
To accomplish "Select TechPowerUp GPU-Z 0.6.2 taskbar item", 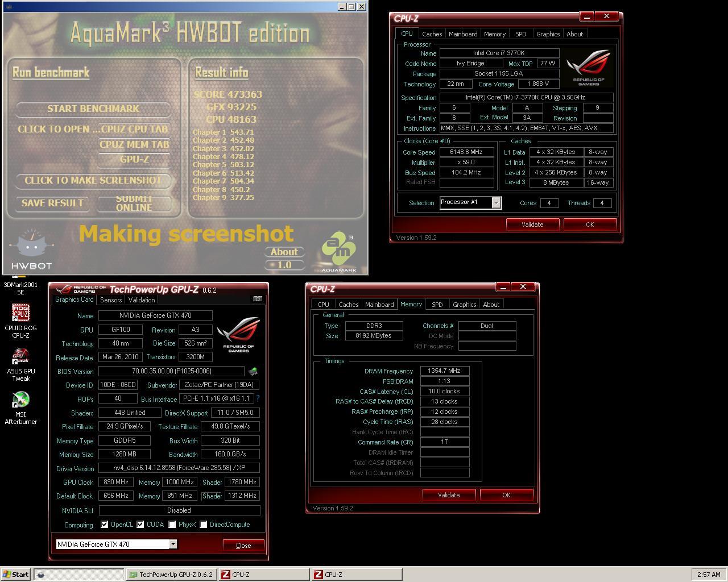I will click(171, 575).
